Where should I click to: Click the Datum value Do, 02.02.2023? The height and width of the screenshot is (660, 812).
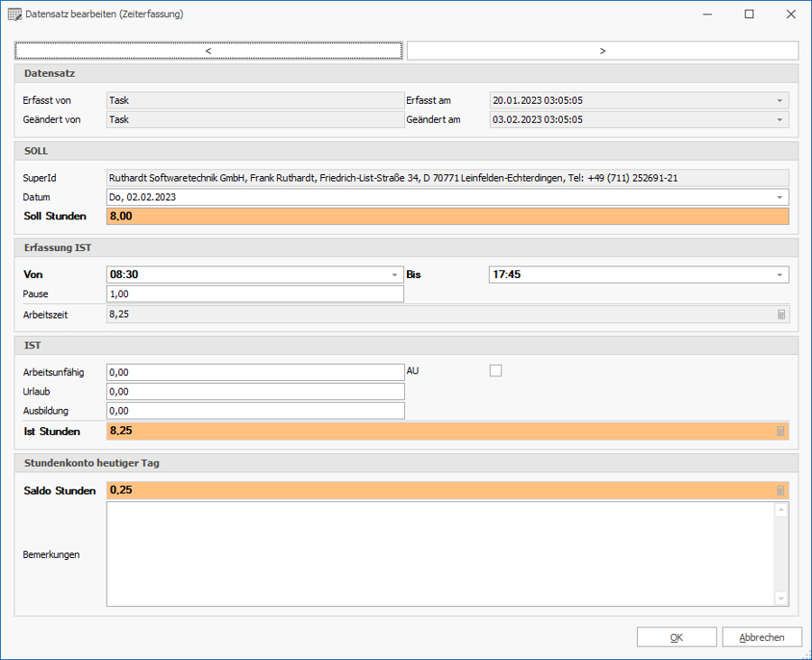tap(143, 198)
